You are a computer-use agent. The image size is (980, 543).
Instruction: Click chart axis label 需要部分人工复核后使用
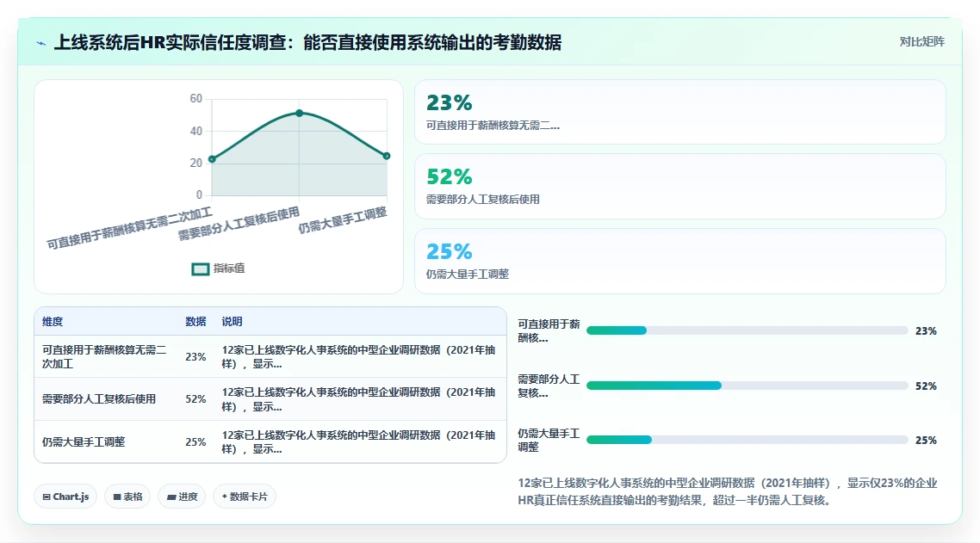(x=239, y=224)
